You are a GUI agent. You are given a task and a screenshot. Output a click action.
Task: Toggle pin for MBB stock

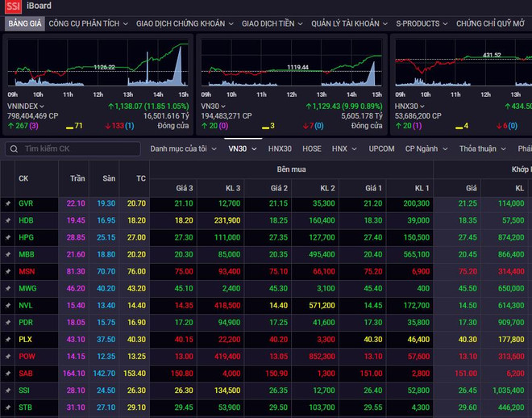(x=7, y=254)
